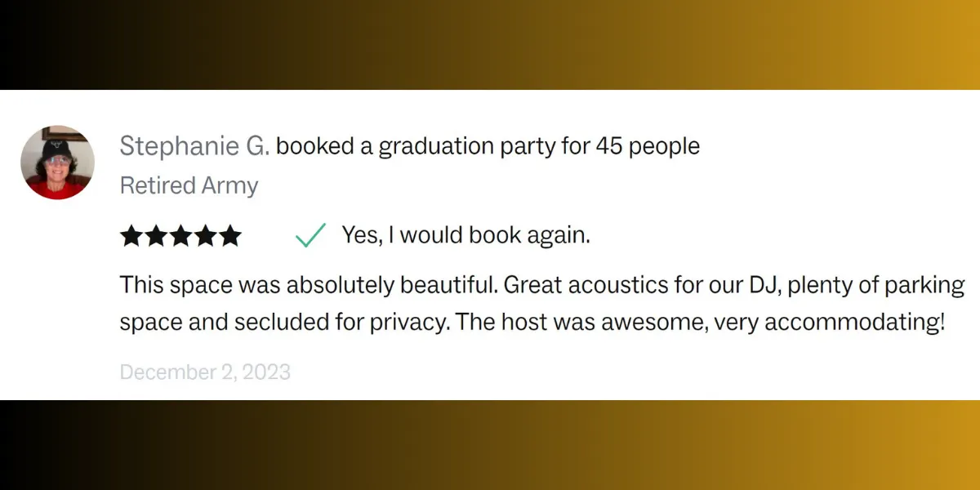Select the fifth rating star

click(x=229, y=236)
